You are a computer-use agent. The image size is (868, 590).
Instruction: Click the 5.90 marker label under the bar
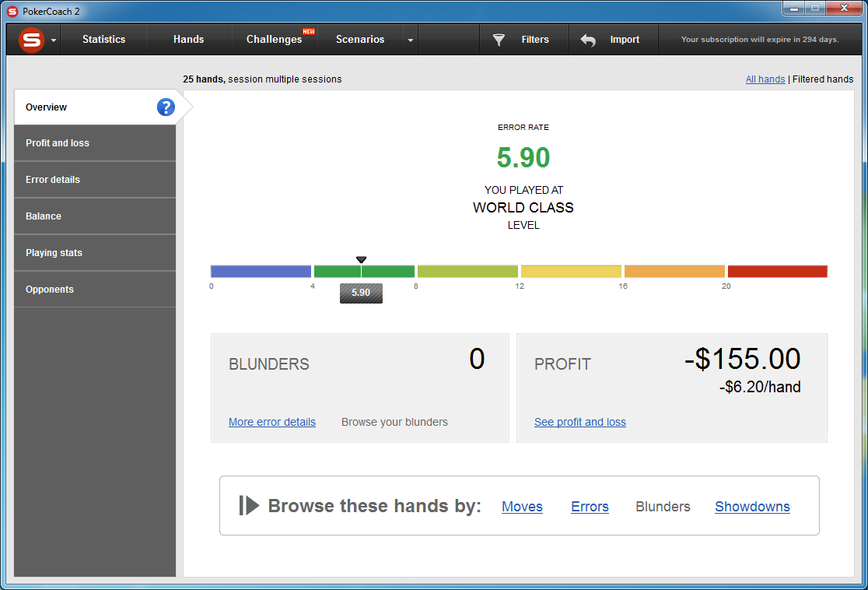coord(361,293)
